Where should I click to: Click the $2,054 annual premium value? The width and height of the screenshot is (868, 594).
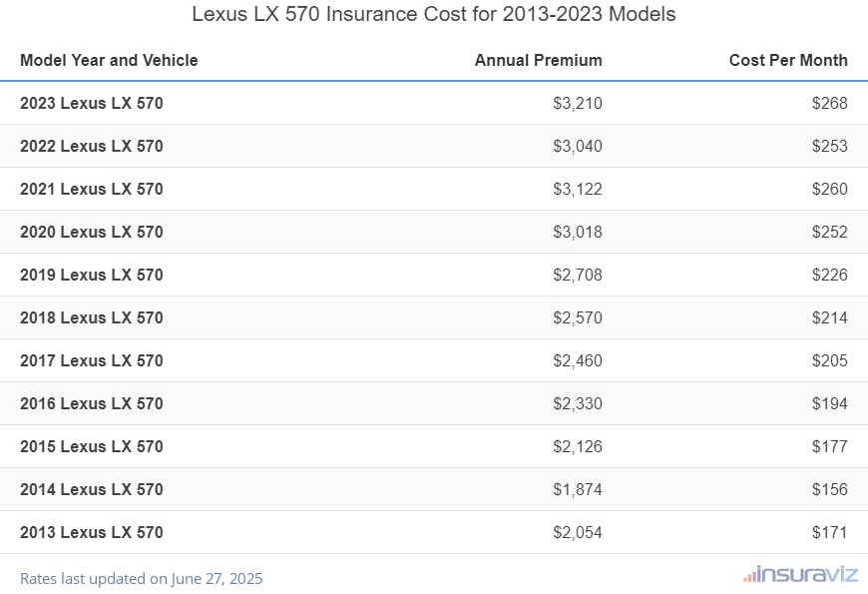[x=578, y=532]
